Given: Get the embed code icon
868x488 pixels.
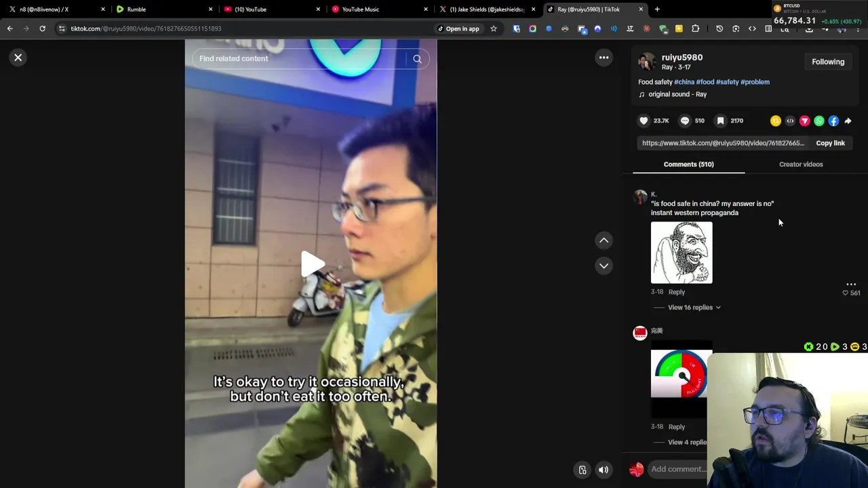Looking at the screenshot, I should [x=790, y=121].
